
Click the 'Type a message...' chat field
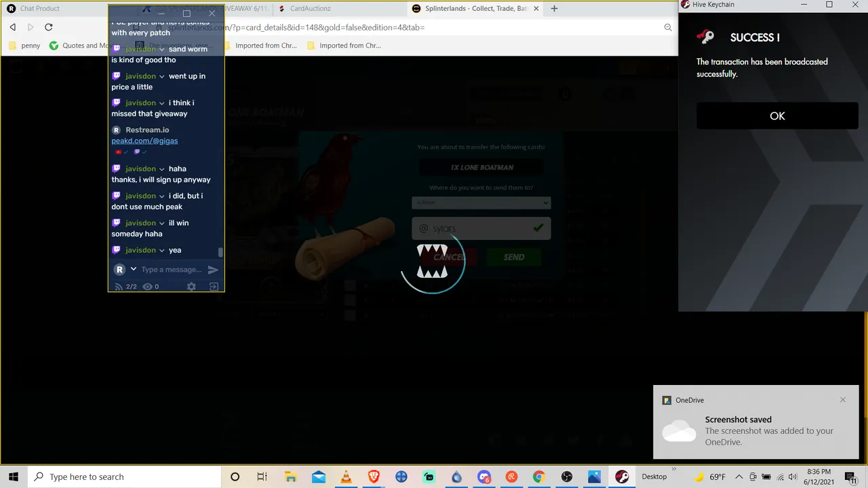(x=171, y=270)
